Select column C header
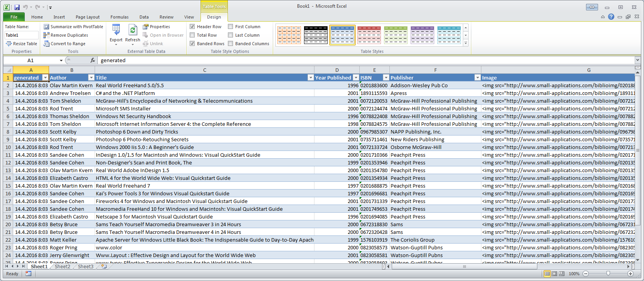This screenshot has height=281, width=644. coord(204,70)
